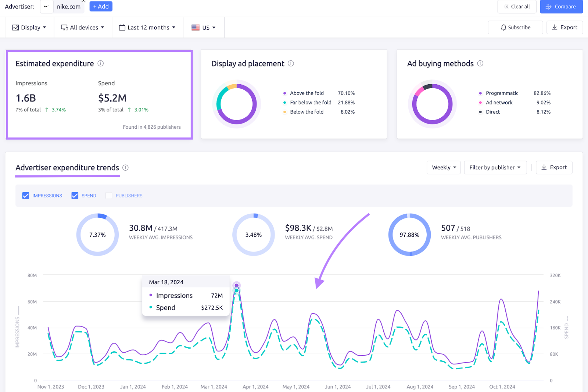Open the US country dropdown
The width and height of the screenshot is (588, 392).
pos(204,28)
